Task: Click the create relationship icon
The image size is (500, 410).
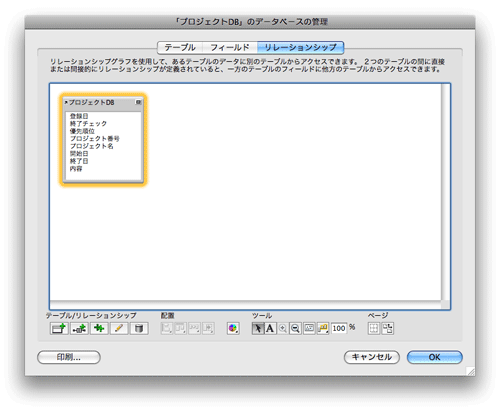Action: (79, 329)
